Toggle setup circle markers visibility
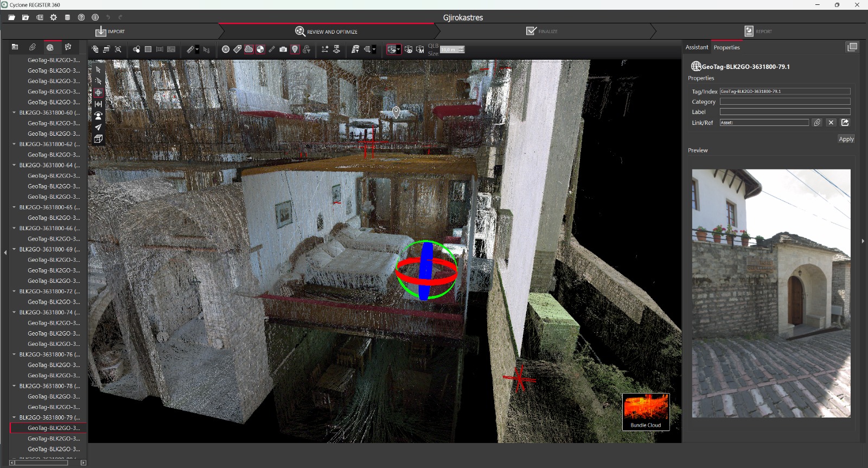Viewport: 868px width, 468px height. (x=226, y=49)
